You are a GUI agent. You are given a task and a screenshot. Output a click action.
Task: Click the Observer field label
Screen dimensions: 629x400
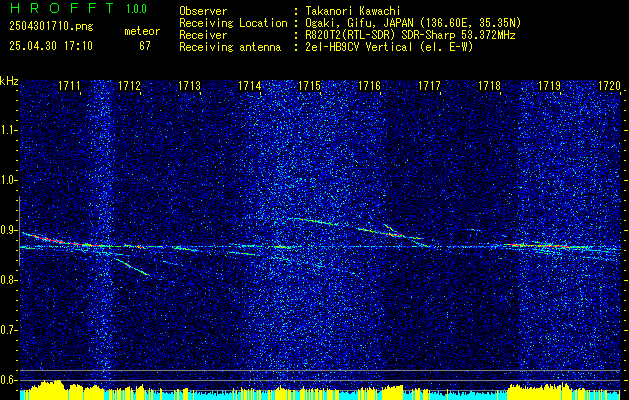pyautogui.click(x=203, y=11)
